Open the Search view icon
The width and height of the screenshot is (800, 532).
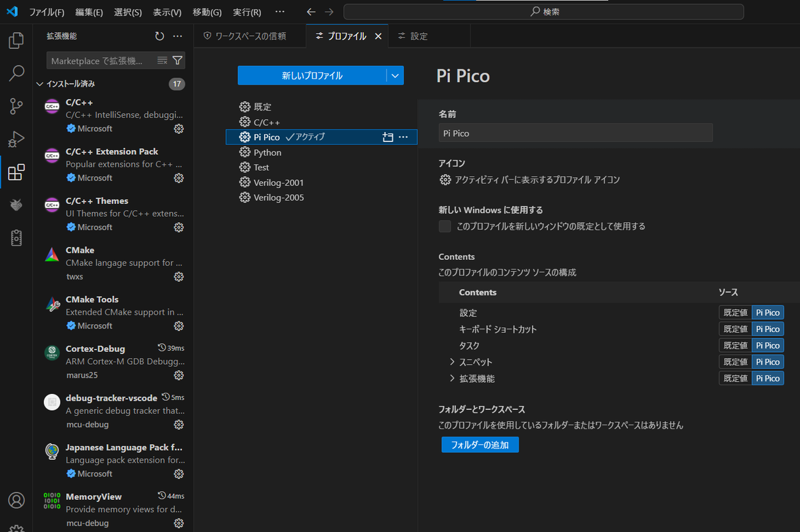[16, 73]
